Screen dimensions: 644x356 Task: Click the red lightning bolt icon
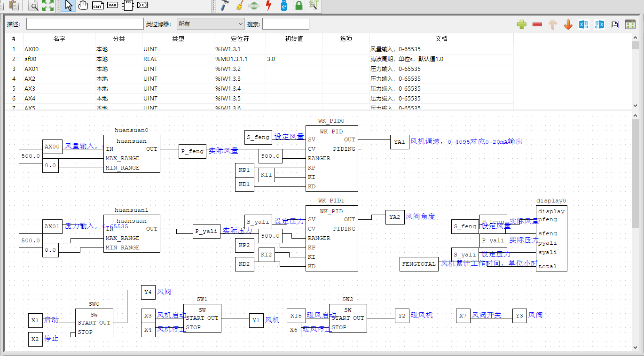268,6
